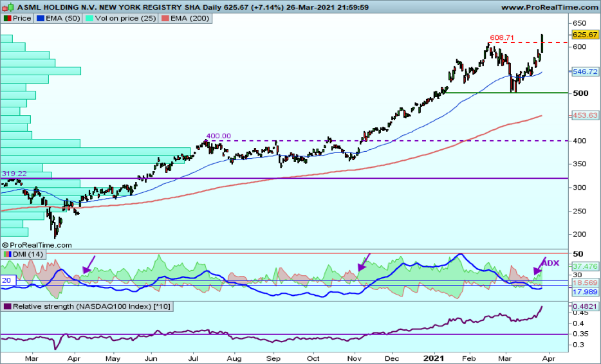This screenshot has width=601, height=364.
Task: Click the ADX annotation text
Action: (x=550, y=263)
